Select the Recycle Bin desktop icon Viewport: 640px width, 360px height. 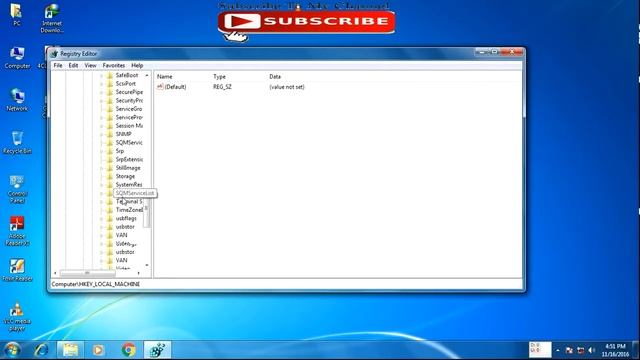coord(17,142)
